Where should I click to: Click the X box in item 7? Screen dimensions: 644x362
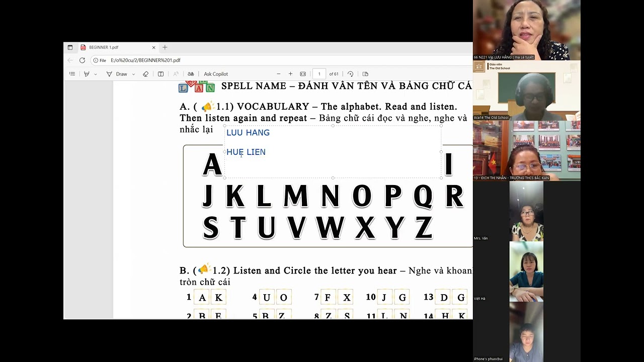[347, 298]
